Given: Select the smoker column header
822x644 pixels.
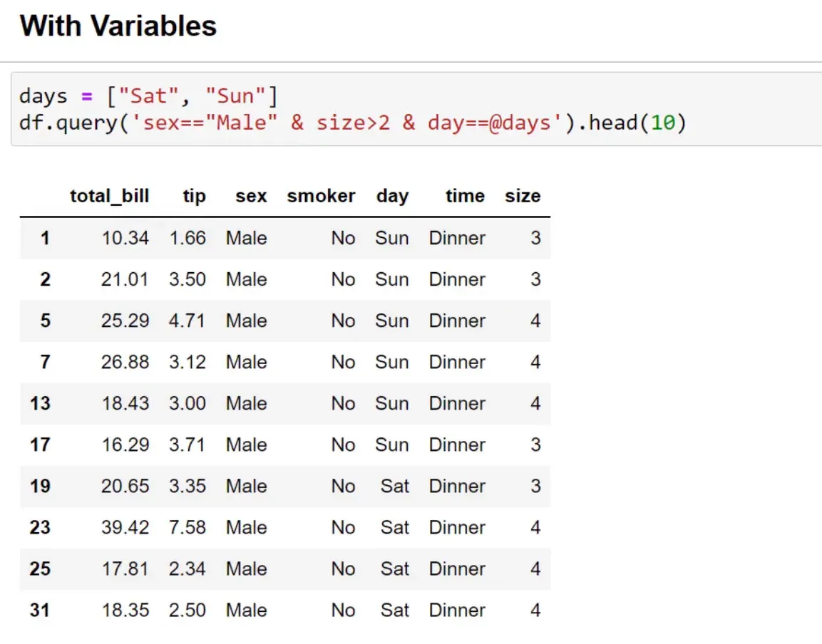Looking at the screenshot, I should (321, 196).
